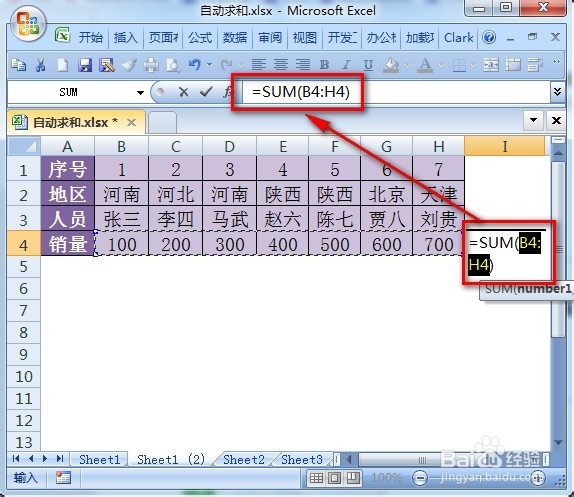Apply the font color A
Image resolution: width=574 pixels, height=497 pixels.
click(425, 65)
